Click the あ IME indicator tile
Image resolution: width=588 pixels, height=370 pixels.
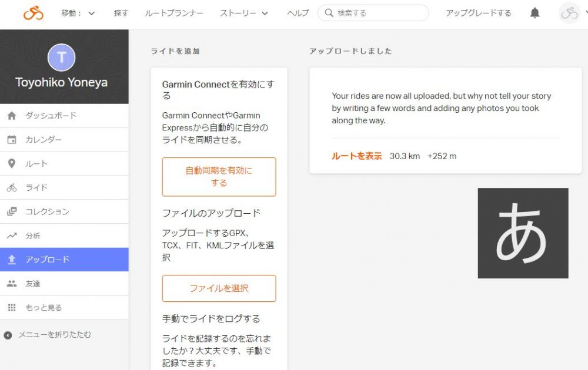click(x=523, y=233)
